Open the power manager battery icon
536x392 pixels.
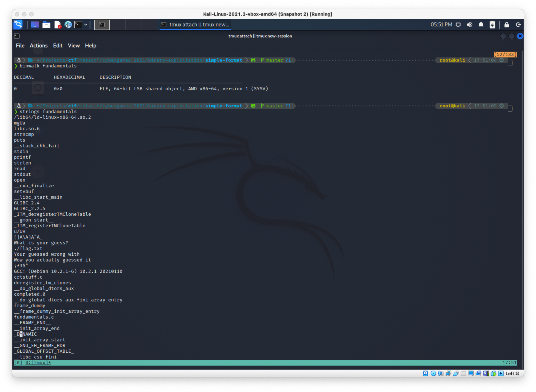coord(492,25)
